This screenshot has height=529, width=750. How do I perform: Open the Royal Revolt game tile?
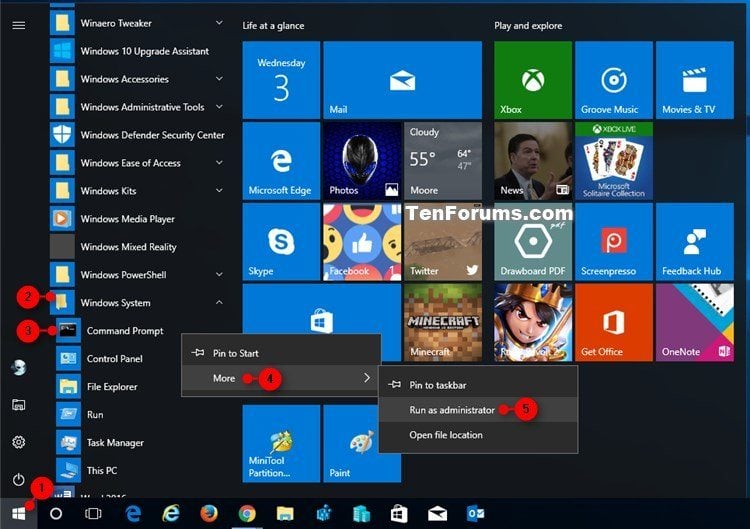coord(532,322)
